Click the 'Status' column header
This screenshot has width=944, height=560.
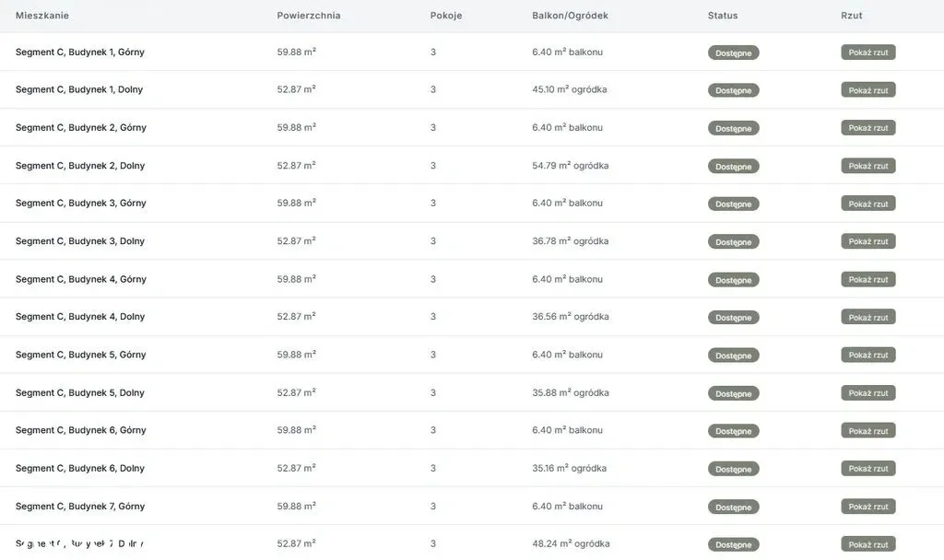tap(723, 16)
